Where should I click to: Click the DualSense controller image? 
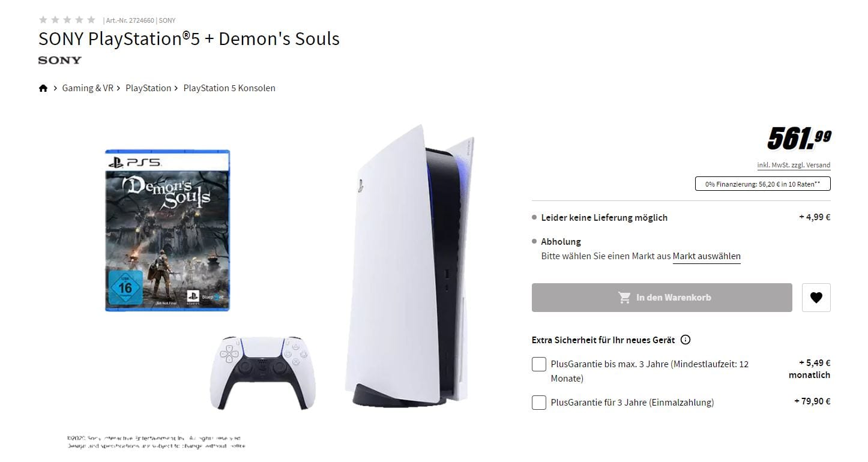tap(263, 373)
